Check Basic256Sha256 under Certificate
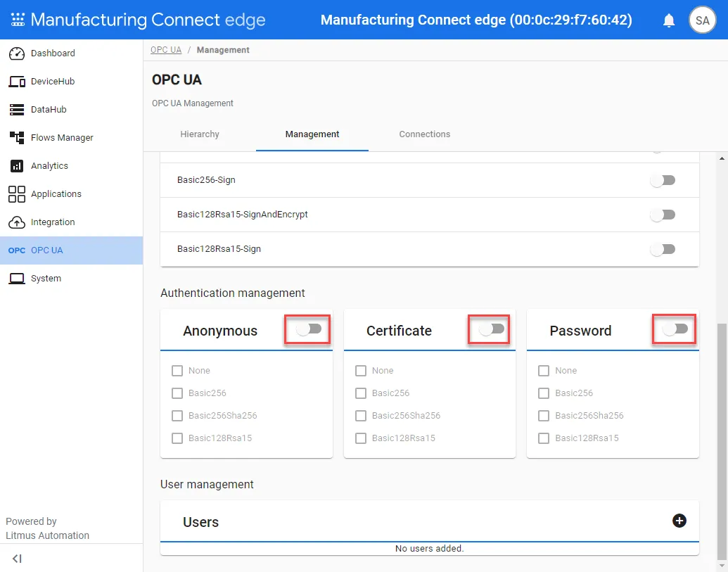This screenshot has height=572, width=728. pos(361,416)
